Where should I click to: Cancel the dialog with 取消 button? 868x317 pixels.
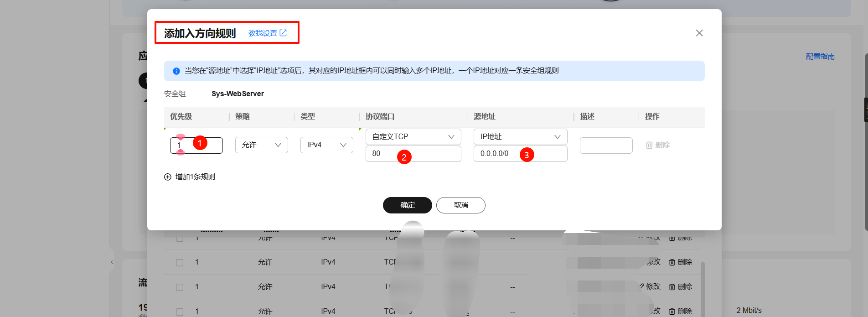[461, 205]
